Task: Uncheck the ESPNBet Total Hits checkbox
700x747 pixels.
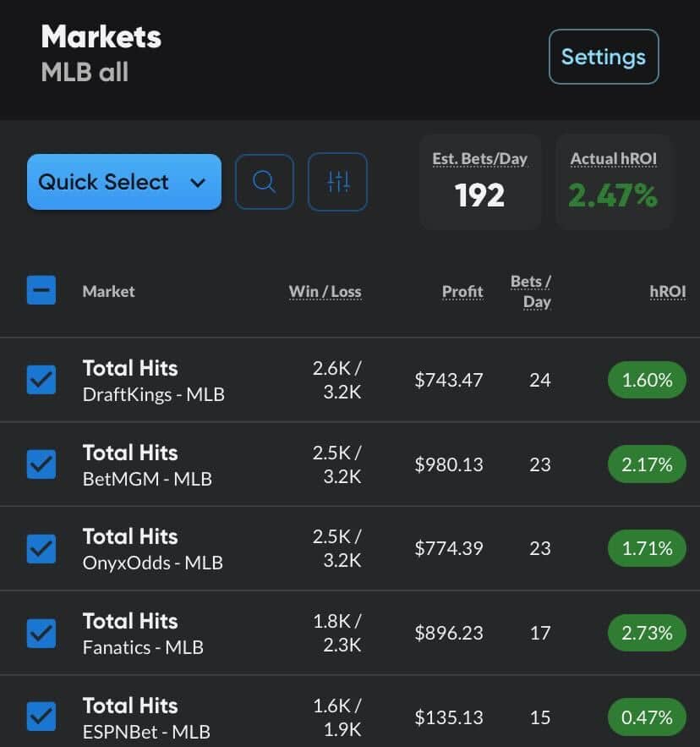Action: coord(41,716)
